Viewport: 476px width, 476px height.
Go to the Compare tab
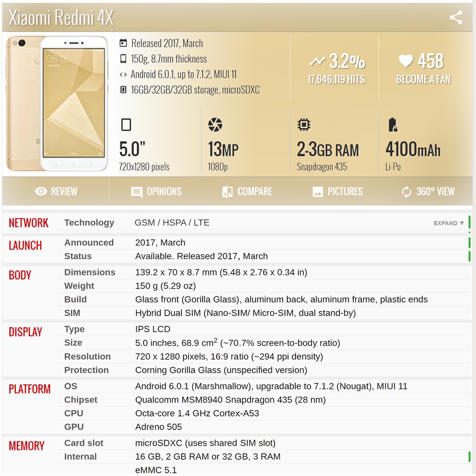(247, 192)
